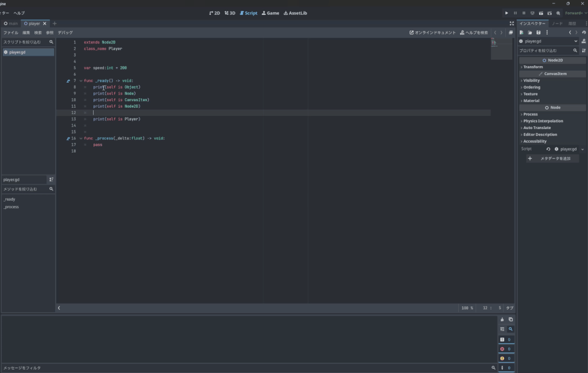Switch to the インスペクター tab

(532, 24)
